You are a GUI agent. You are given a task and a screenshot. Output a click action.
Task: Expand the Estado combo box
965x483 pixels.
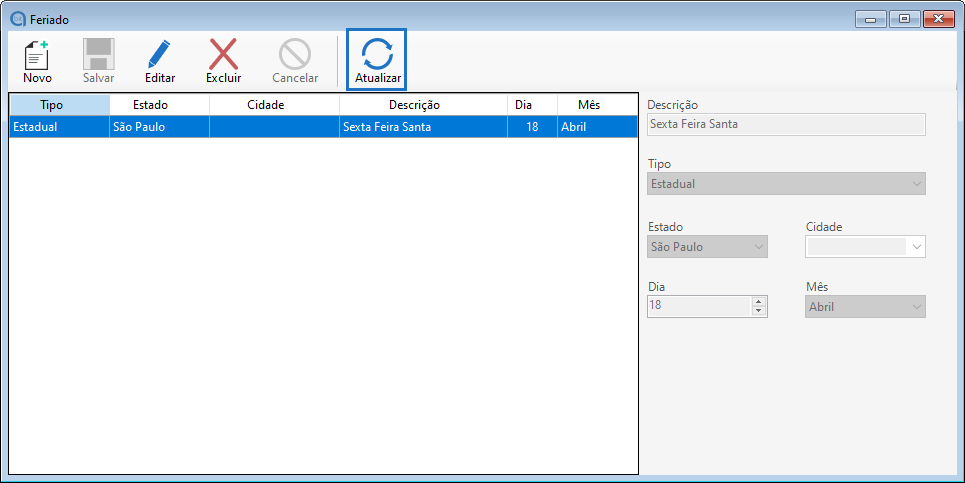[758, 246]
